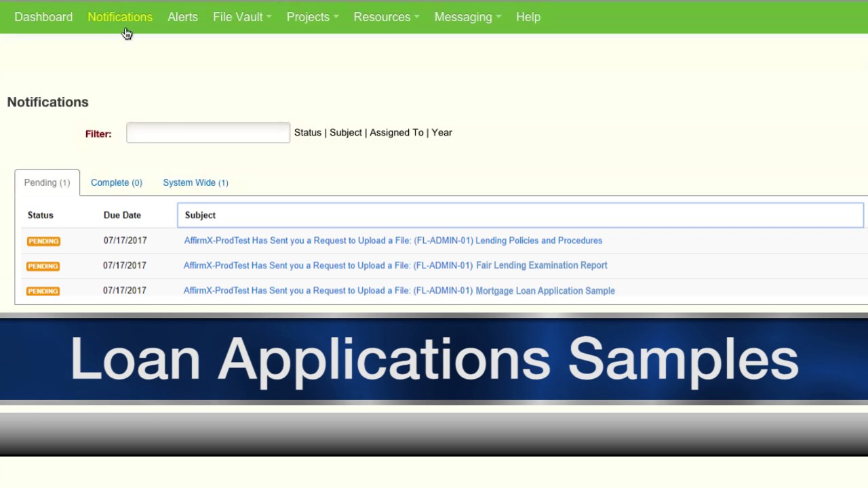Open the Help page
This screenshot has height=488, width=868.
(528, 17)
